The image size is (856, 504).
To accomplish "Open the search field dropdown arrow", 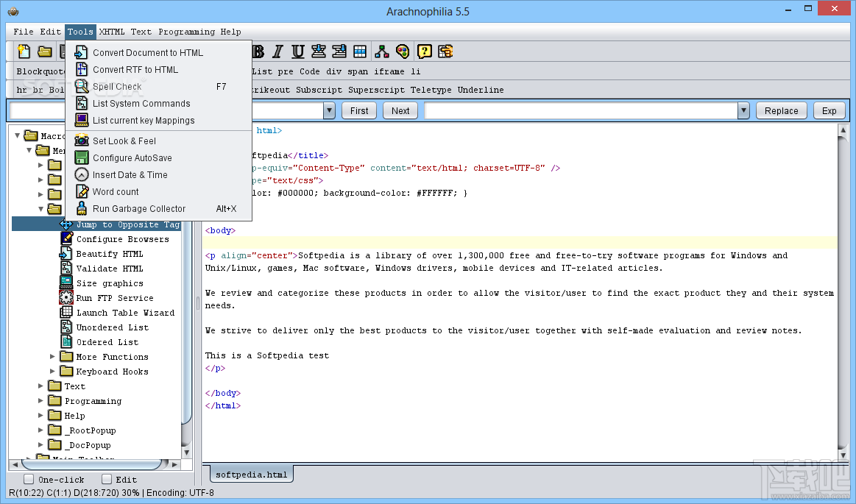I will 330,110.
